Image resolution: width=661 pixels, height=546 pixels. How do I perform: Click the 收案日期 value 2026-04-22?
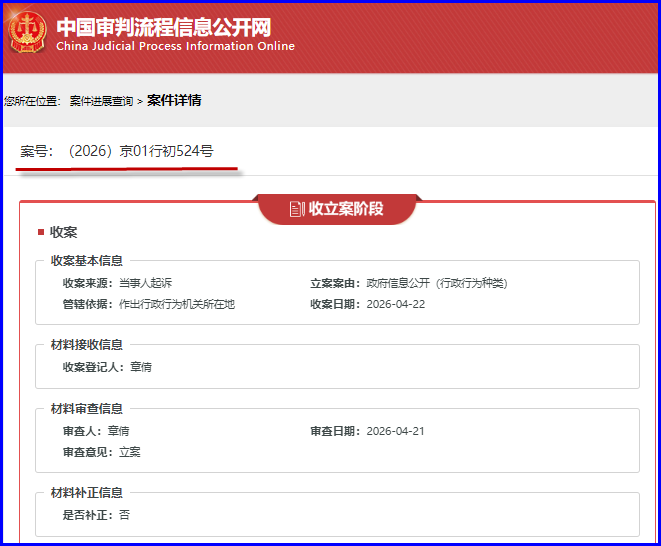395,304
